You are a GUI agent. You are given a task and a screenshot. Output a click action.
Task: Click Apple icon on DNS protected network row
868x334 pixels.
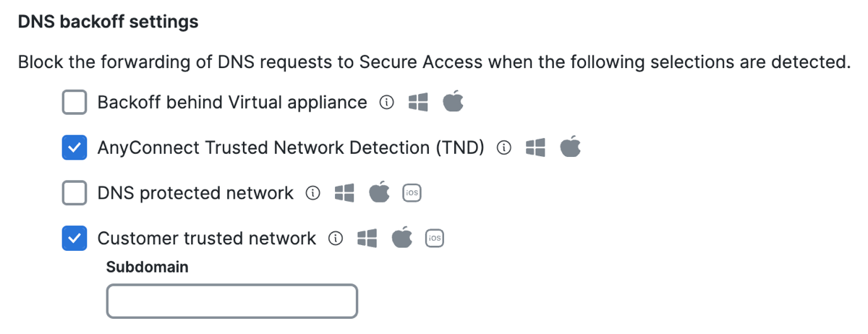coord(379,192)
